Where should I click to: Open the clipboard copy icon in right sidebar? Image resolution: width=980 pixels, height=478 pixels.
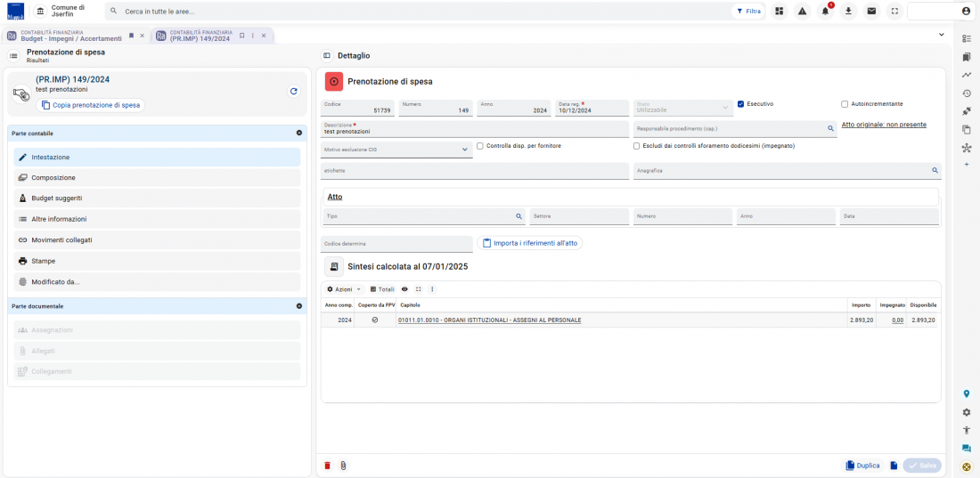click(x=967, y=130)
